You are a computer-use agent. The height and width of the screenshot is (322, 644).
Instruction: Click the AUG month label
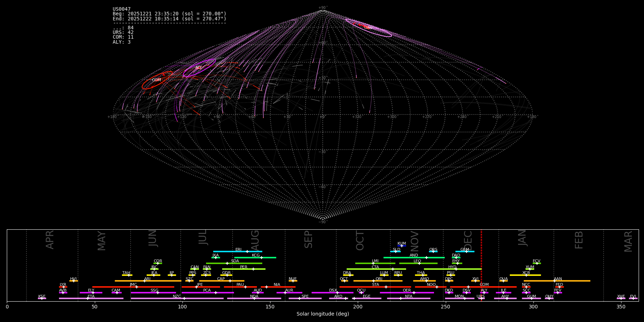(x=255, y=240)
